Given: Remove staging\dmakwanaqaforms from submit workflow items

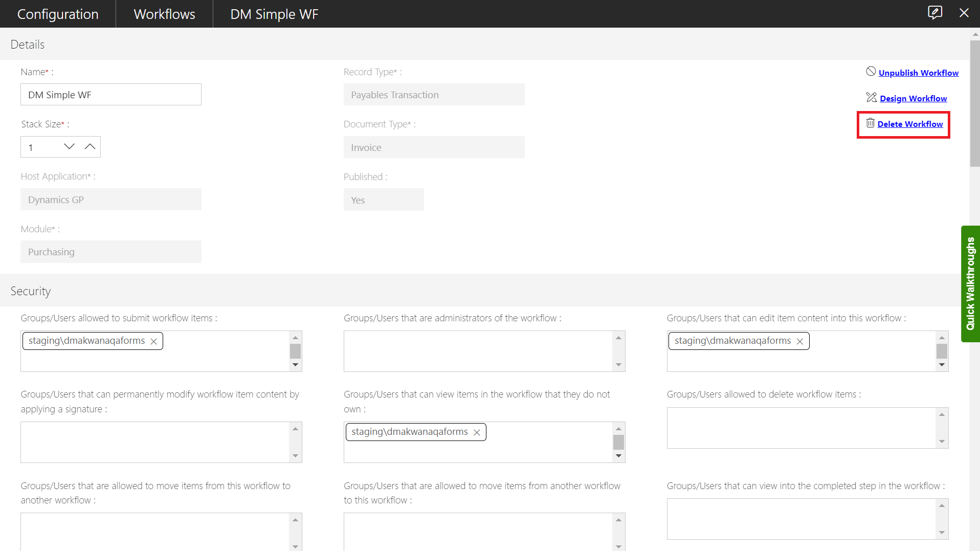Looking at the screenshot, I should click(x=153, y=341).
